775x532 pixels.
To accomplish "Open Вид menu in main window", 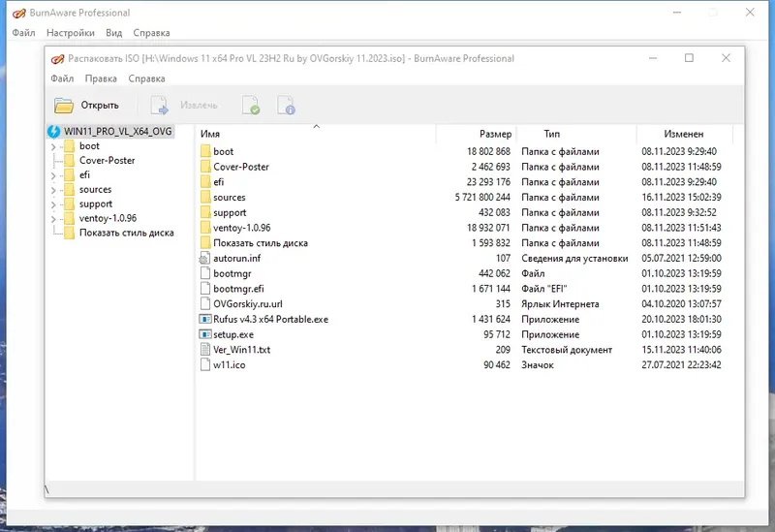I will pos(113,33).
